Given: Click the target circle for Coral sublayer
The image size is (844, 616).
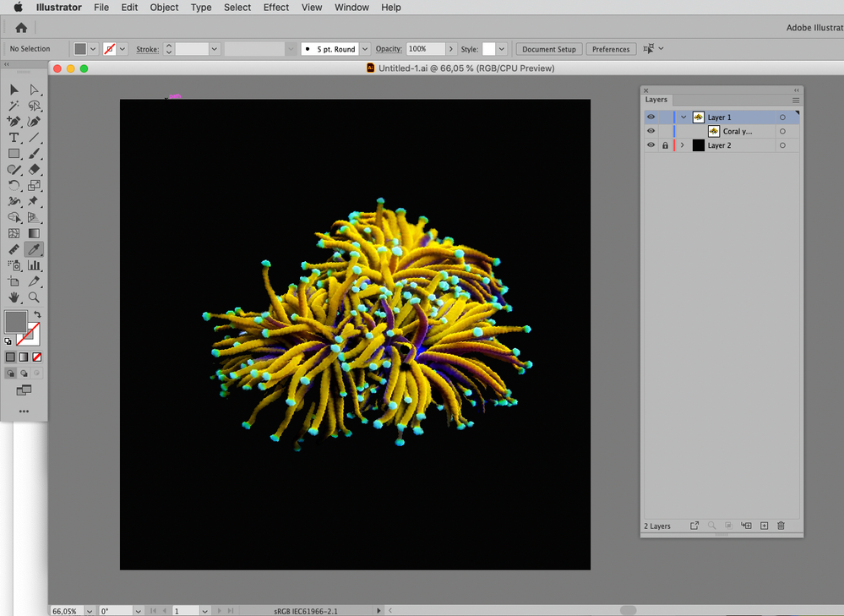Looking at the screenshot, I should (782, 131).
